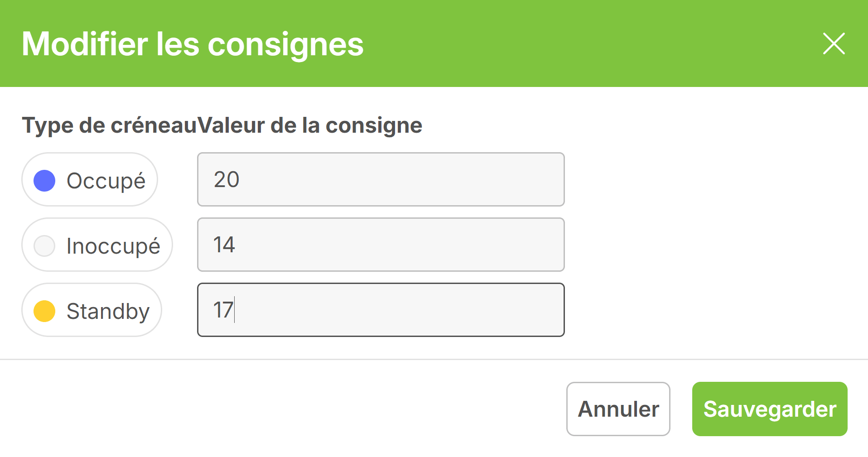
Task: Click the Type de créneau column header
Action: [109, 125]
